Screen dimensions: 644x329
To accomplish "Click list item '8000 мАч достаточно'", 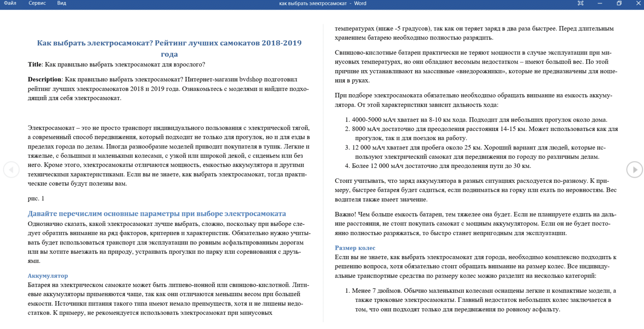I will click(481, 133).
